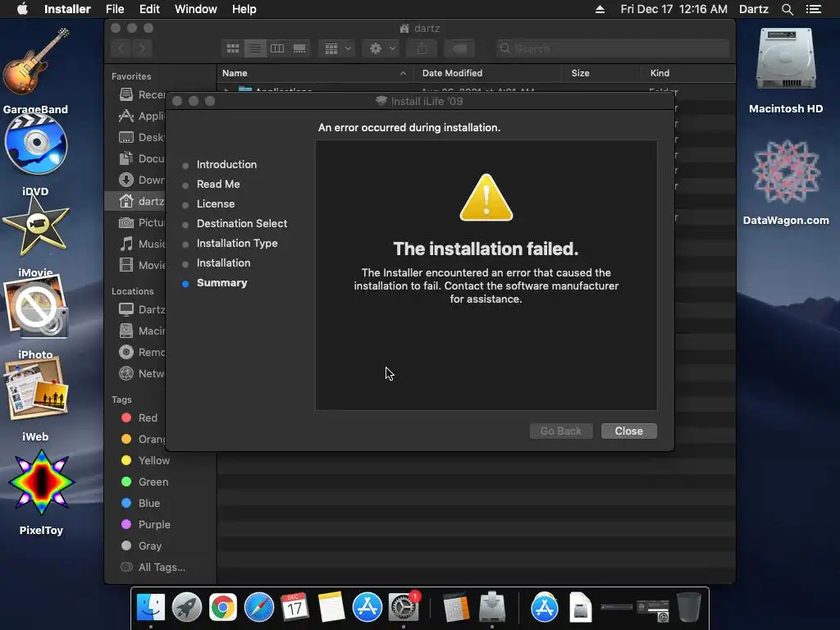Click the Installation Type installer step
Screen dimensions: 840x630
pos(237,243)
